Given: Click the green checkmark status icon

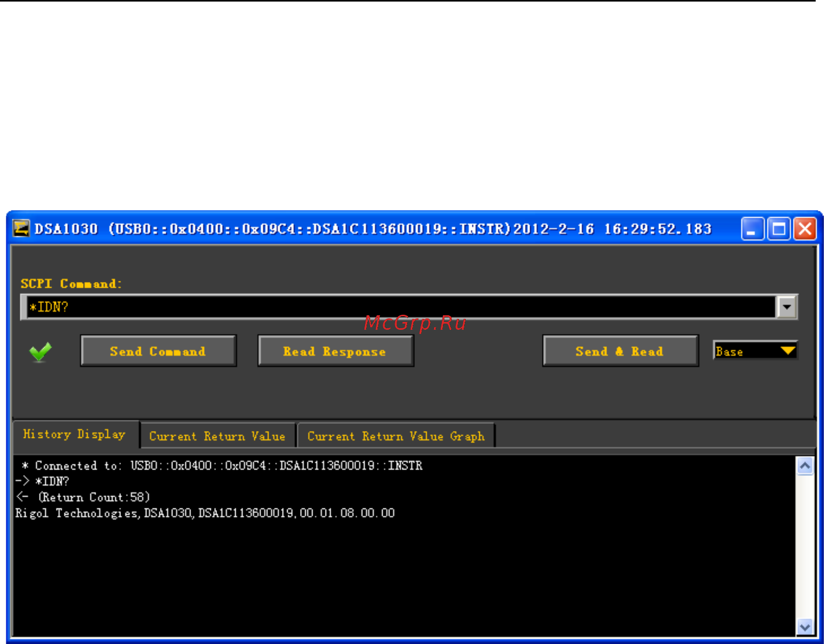Looking at the screenshot, I should pyautogui.click(x=40, y=352).
